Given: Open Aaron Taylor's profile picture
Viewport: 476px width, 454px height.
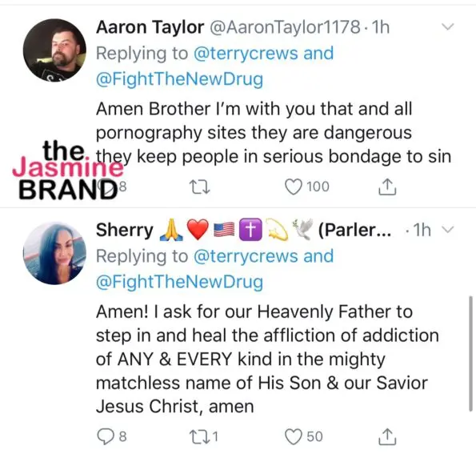Looking at the screenshot, I should [54, 50].
